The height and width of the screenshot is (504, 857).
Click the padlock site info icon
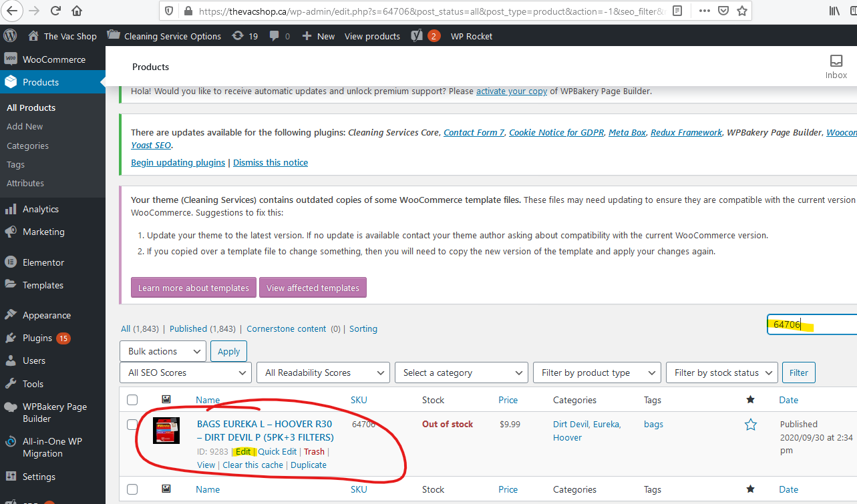pos(187,11)
